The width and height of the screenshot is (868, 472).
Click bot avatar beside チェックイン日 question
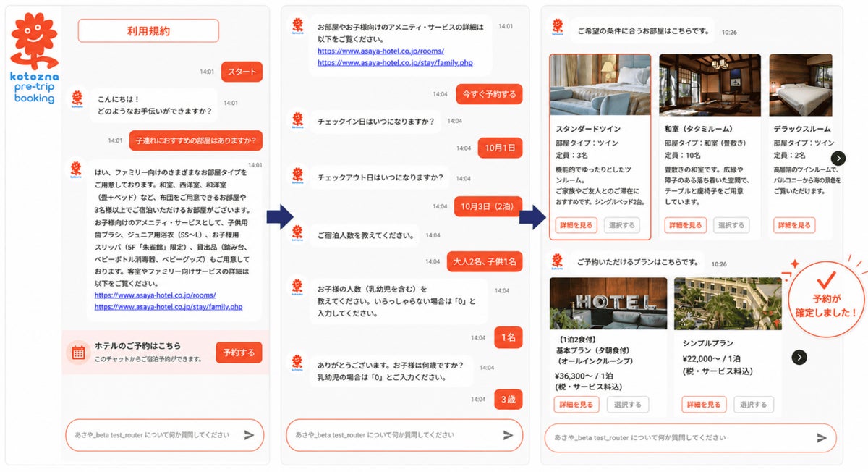(296, 121)
